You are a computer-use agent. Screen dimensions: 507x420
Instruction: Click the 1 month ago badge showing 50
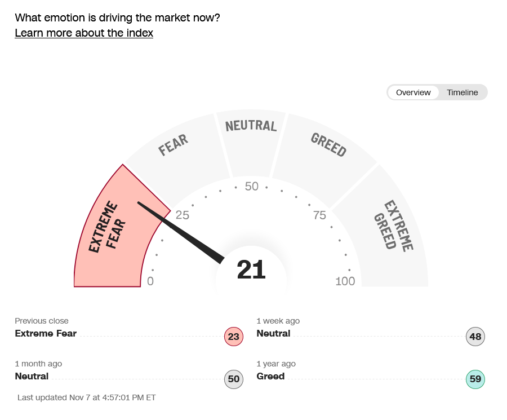(234, 379)
